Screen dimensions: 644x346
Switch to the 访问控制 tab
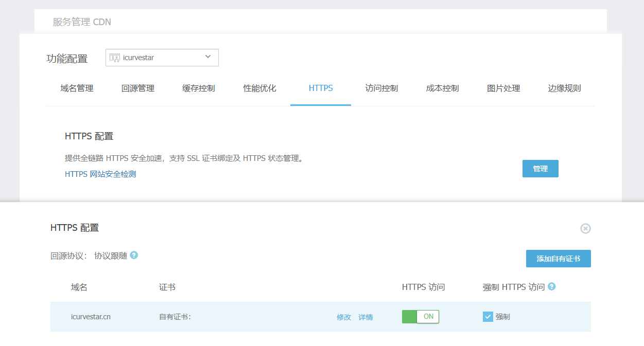381,88
